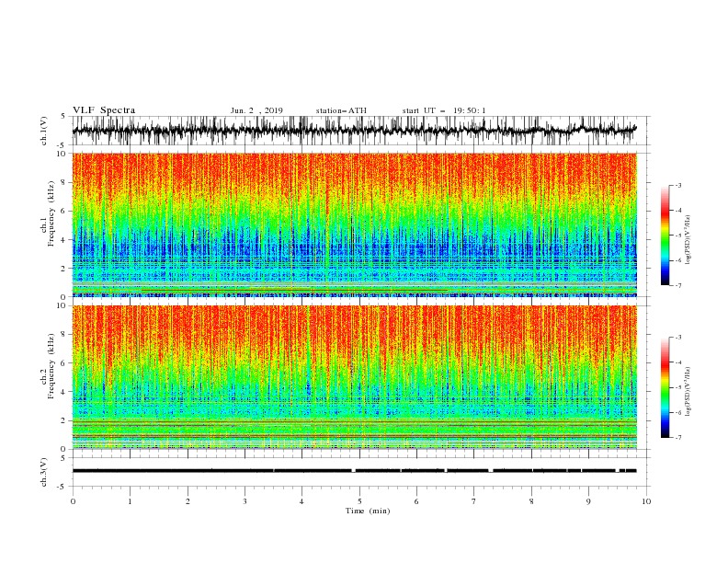
Task: Click the lower color scale bar for ch.2
Action: pos(665,387)
